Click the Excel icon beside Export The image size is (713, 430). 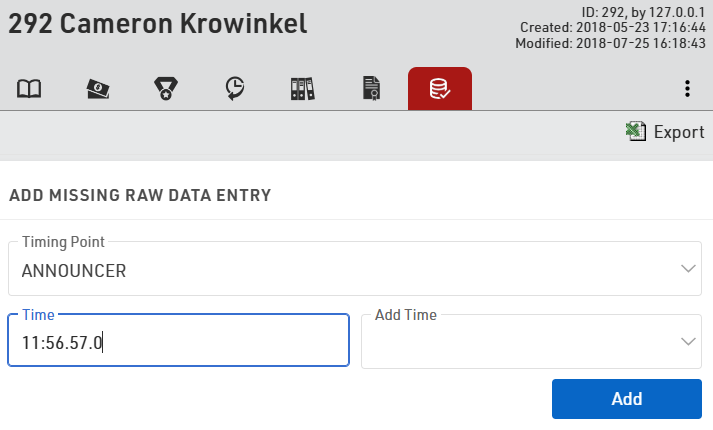(x=635, y=132)
